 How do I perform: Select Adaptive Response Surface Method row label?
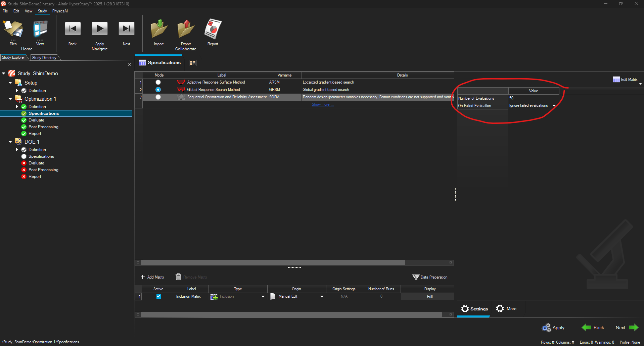(x=216, y=82)
